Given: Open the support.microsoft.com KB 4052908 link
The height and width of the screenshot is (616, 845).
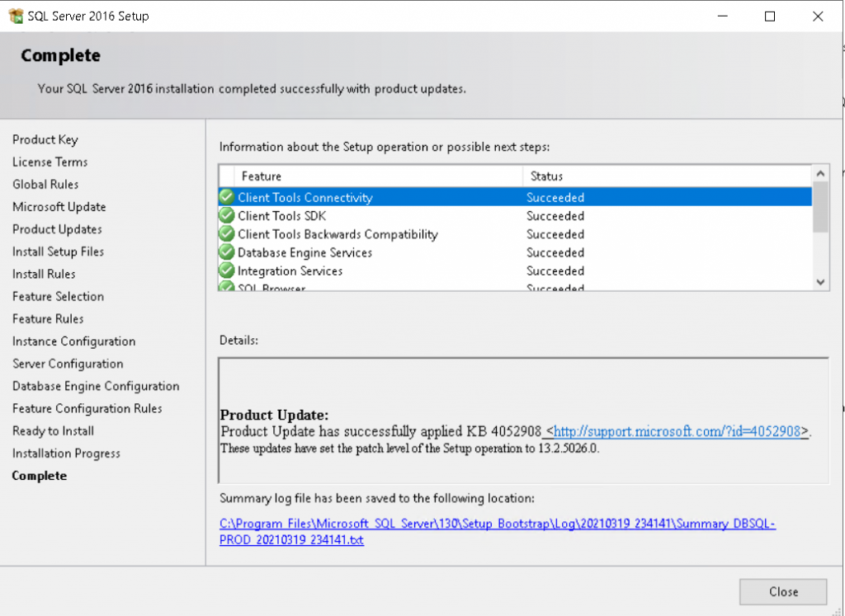Looking at the screenshot, I should [x=677, y=431].
